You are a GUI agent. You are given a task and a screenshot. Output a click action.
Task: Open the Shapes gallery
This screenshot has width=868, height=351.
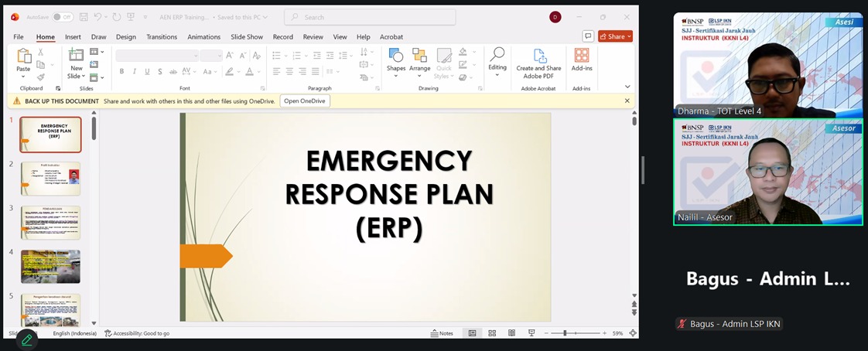tap(396, 62)
